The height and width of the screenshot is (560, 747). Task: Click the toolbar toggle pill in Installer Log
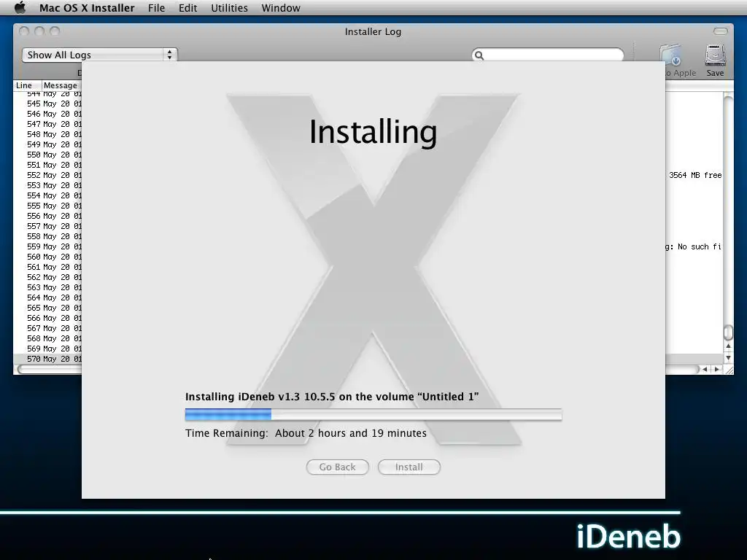click(x=720, y=31)
